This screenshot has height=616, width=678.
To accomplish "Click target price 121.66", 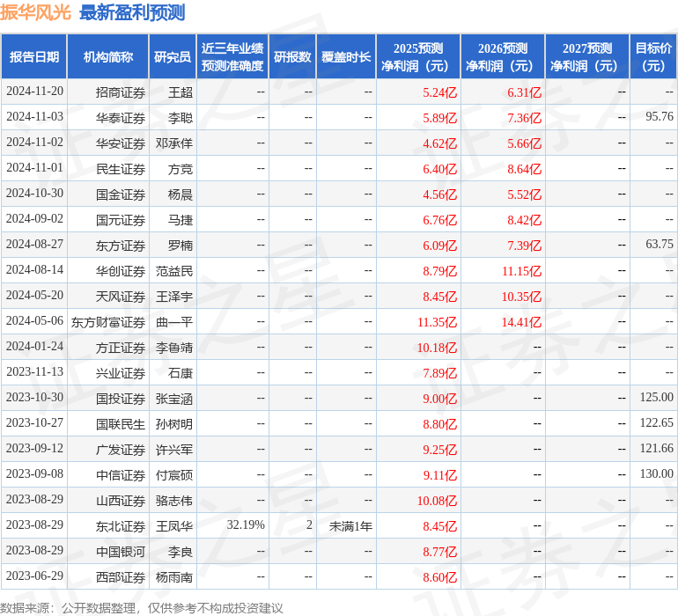I will coord(656,448).
